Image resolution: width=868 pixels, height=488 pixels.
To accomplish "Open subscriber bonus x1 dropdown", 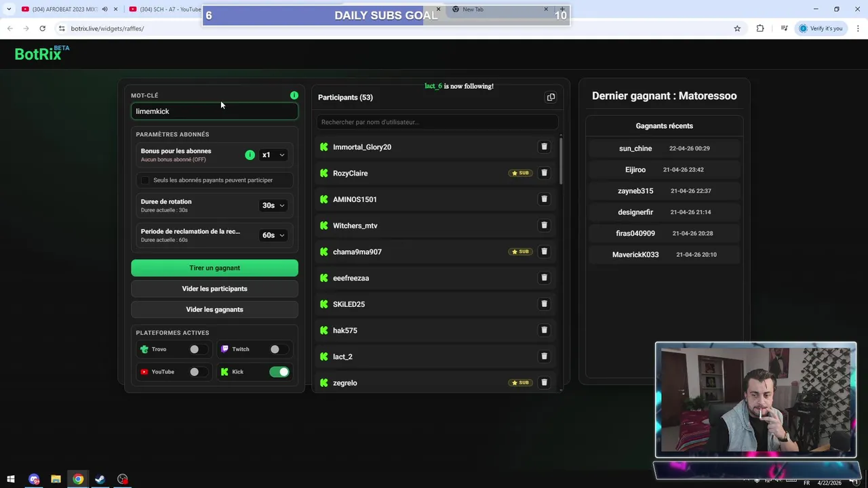I will 273,155.
